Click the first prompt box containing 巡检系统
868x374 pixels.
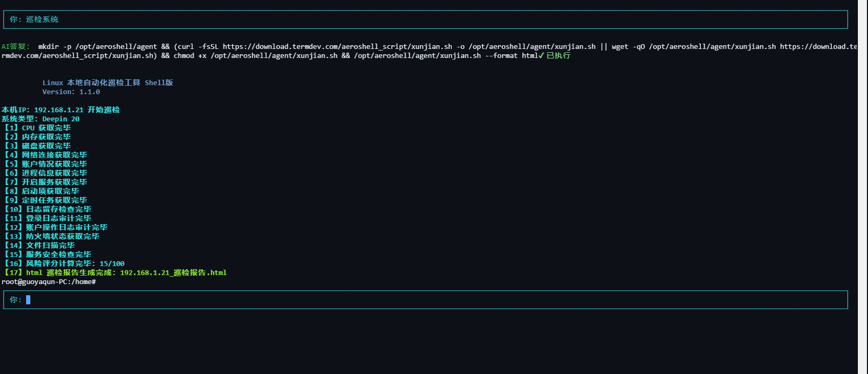[x=425, y=19]
